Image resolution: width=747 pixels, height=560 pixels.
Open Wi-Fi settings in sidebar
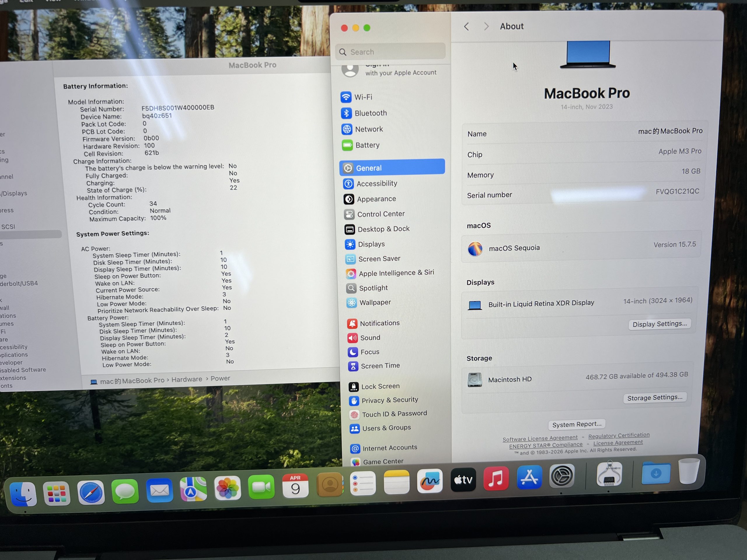363,97
